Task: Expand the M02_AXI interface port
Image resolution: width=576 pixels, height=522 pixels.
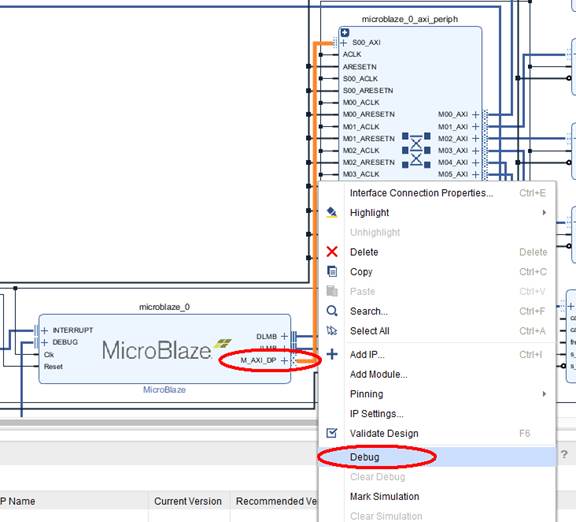Action: tap(476, 138)
